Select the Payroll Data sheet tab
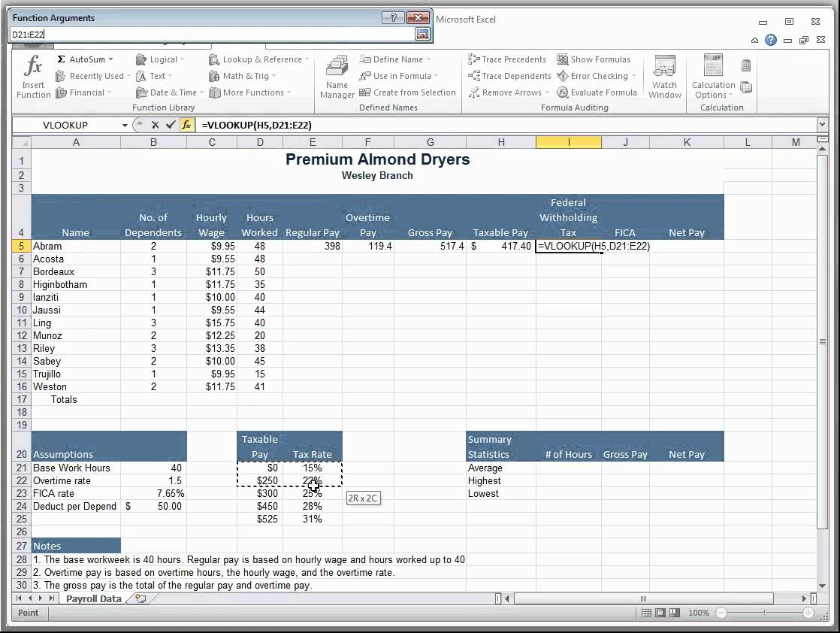840x633 pixels. click(x=93, y=598)
